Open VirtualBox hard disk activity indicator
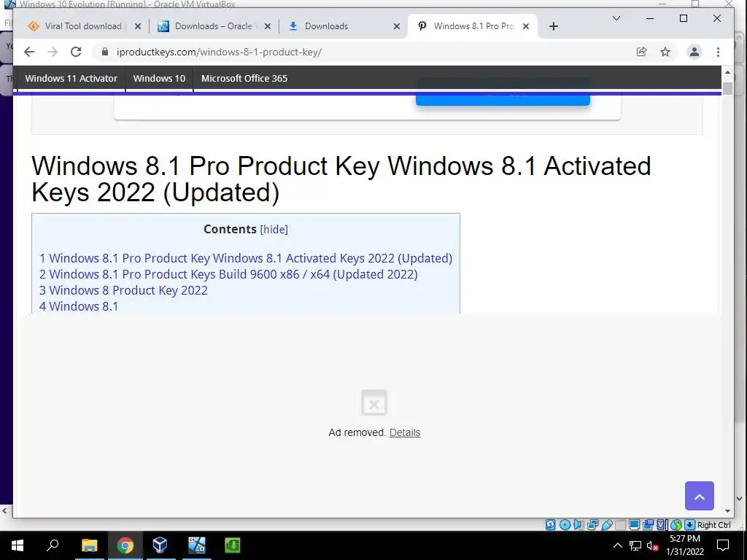 (x=550, y=525)
